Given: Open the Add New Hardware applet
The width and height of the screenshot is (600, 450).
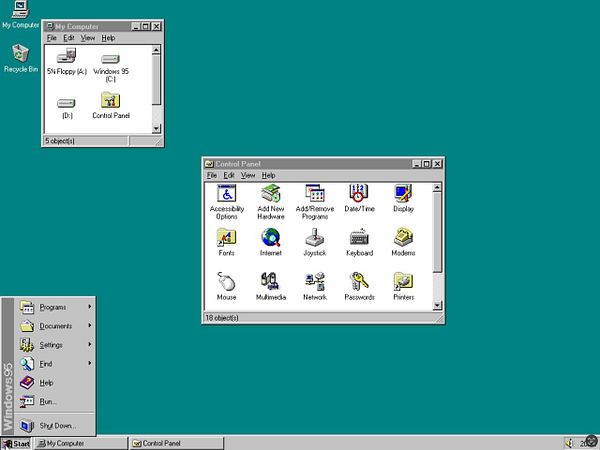Looking at the screenshot, I should pyautogui.click(x=271, y=202).
